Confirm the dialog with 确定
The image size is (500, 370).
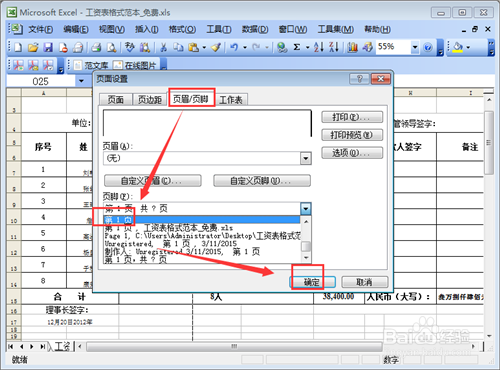pyautogui.click(x=312, y=282)
